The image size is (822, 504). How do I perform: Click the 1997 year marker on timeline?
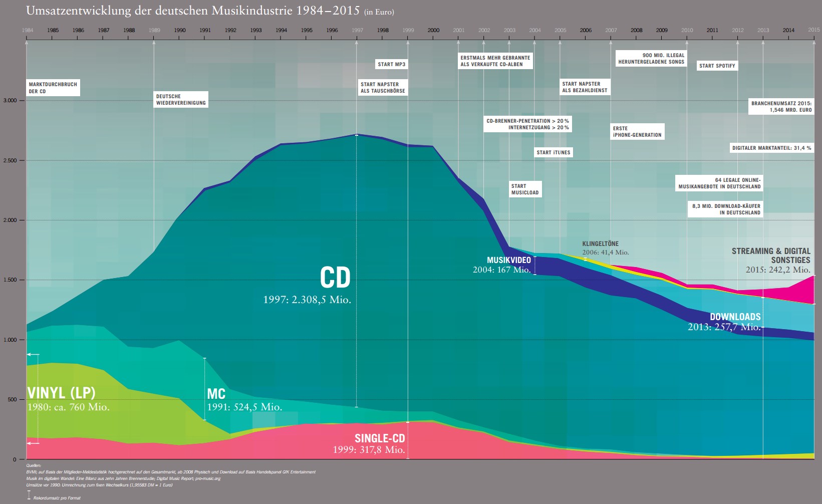point(357,30)
